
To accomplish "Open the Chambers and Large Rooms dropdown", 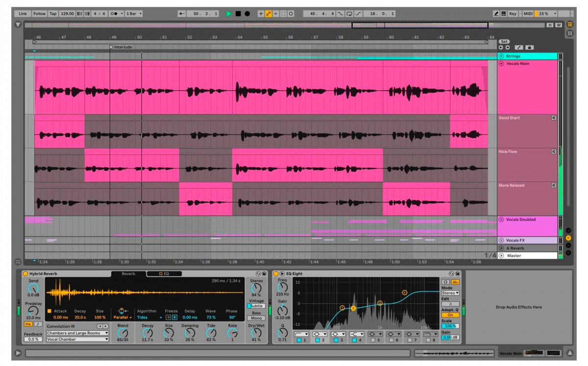I will coord(77,333).
